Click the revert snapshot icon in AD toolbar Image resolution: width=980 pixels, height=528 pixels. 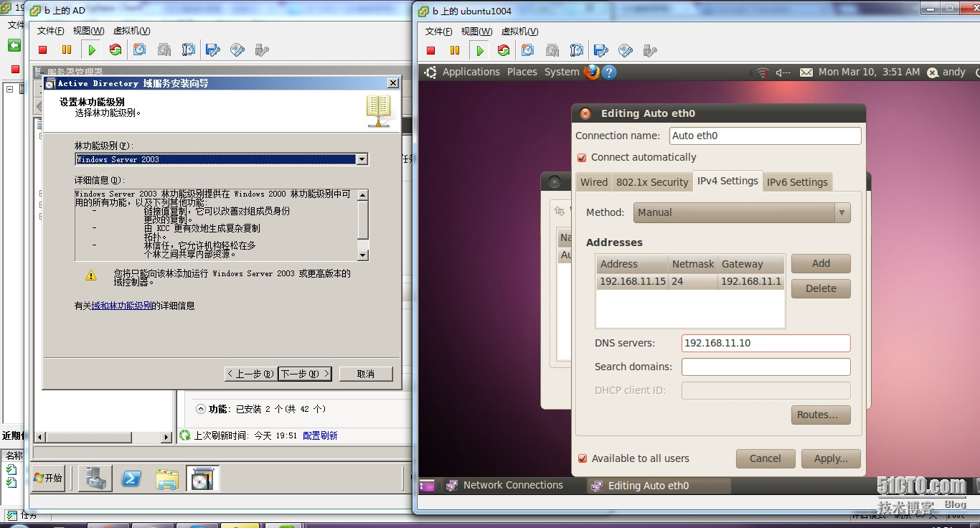click(164, 50)
